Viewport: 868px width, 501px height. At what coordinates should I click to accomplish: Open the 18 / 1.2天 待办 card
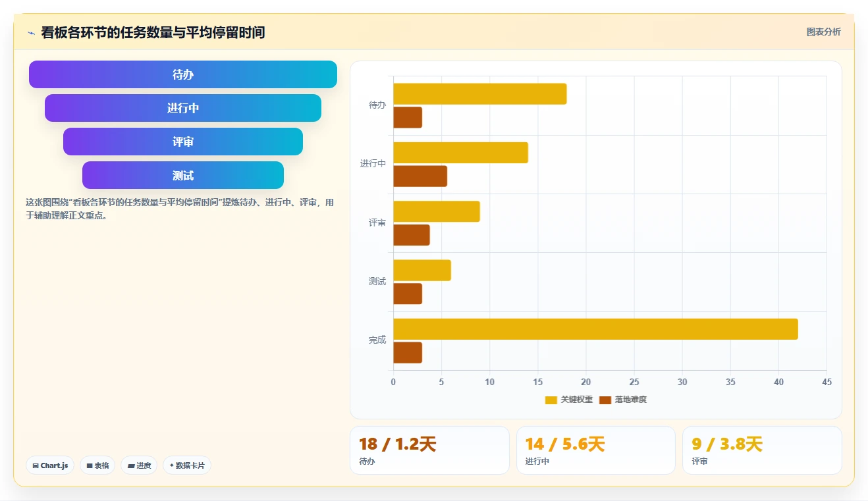pyautogui.click(x=429, y=450)
